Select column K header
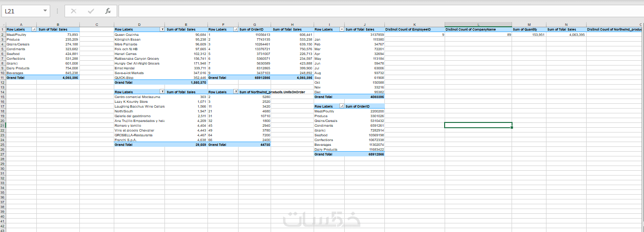 [x=415, y=24]
